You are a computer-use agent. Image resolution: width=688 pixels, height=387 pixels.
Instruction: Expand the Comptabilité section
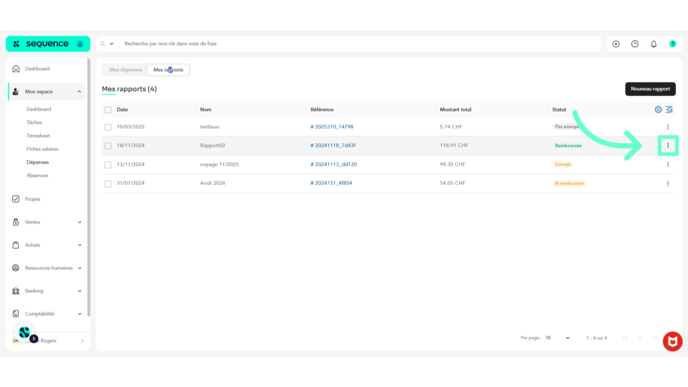point(79,314)
